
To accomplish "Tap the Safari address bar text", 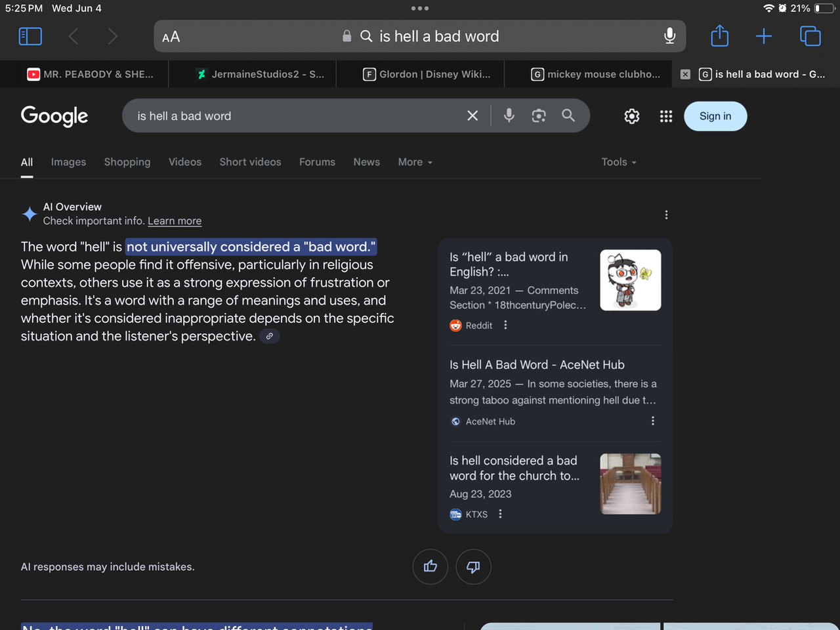I will (439, 37).
